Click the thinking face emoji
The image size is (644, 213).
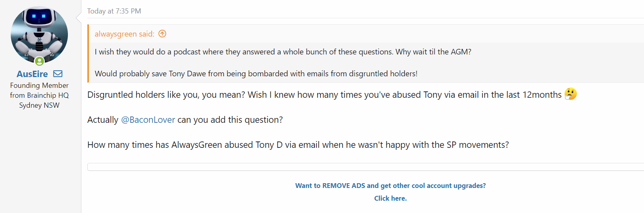(x=571, y=94)
